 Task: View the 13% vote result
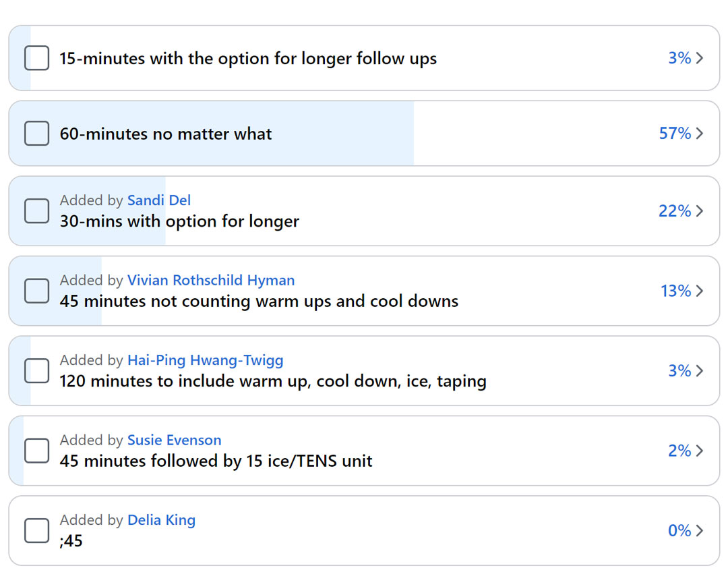(676, 291)
